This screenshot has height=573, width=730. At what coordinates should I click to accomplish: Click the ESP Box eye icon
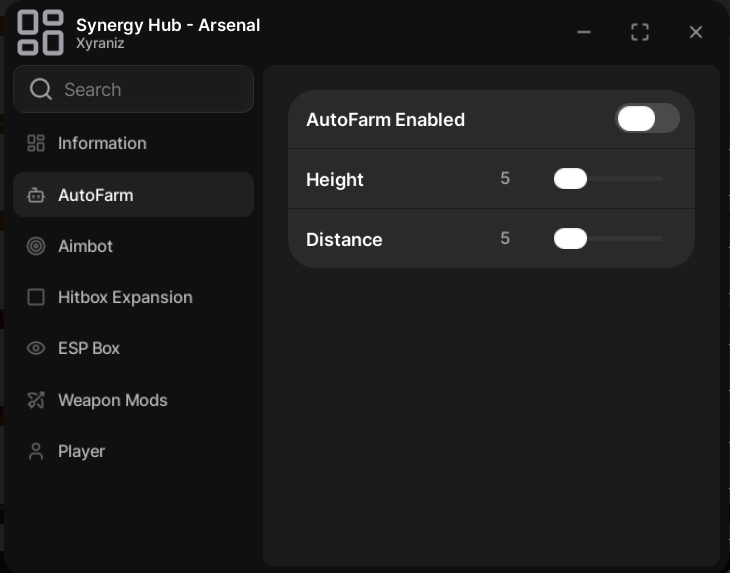point(36,348)
